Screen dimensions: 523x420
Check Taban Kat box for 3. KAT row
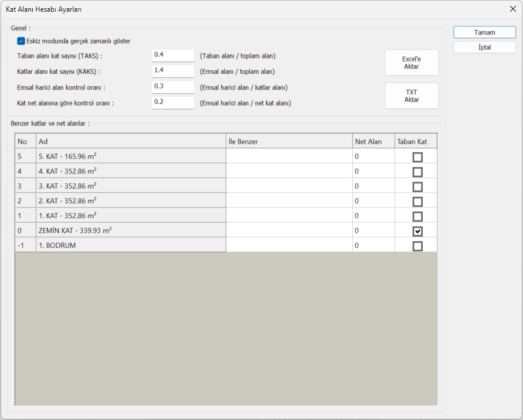(x=417, y=187)
